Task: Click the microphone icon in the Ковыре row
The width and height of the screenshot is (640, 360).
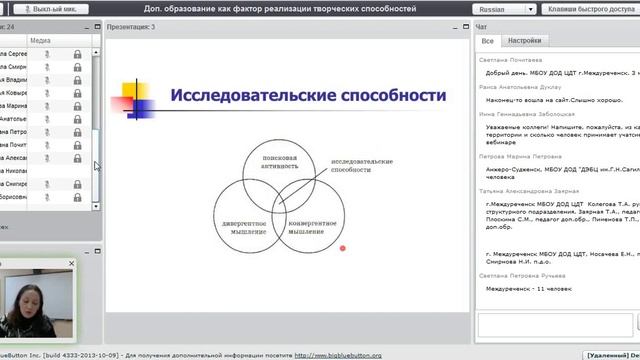Action: [x=47, y=93]
